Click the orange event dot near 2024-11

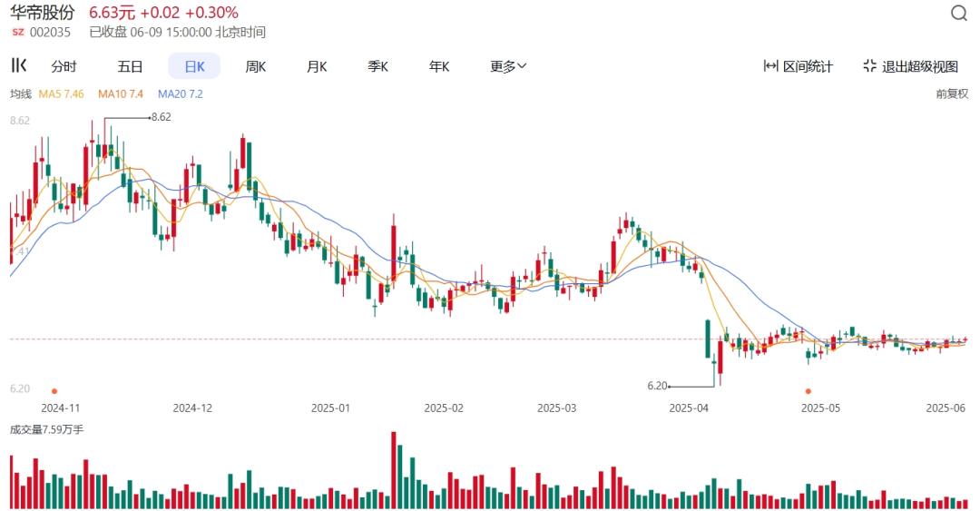pos(54,391)
